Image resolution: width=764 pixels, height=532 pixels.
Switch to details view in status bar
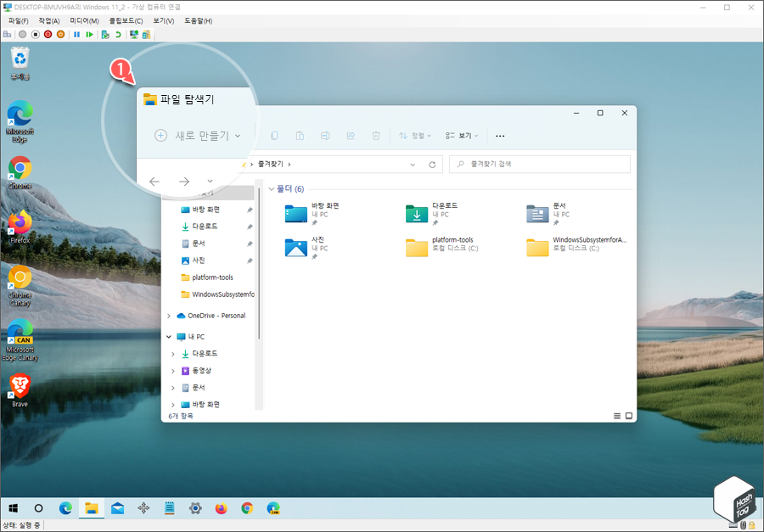tap(617, 416)
